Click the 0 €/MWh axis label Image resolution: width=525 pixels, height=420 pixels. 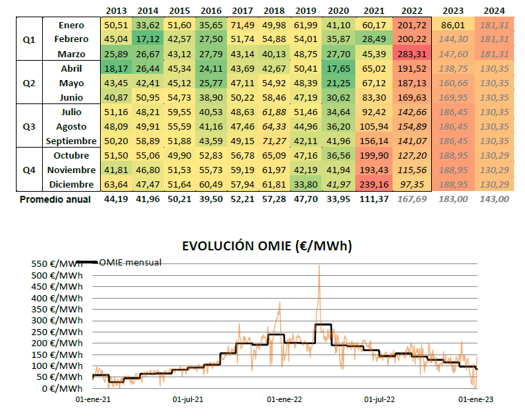62,388
